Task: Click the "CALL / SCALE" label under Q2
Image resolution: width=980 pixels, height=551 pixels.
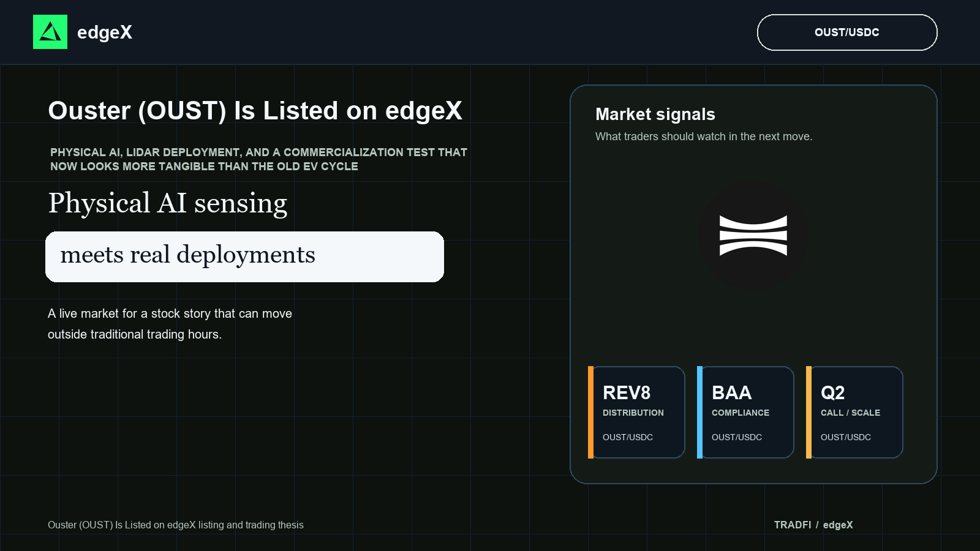Action: point(850,413)
